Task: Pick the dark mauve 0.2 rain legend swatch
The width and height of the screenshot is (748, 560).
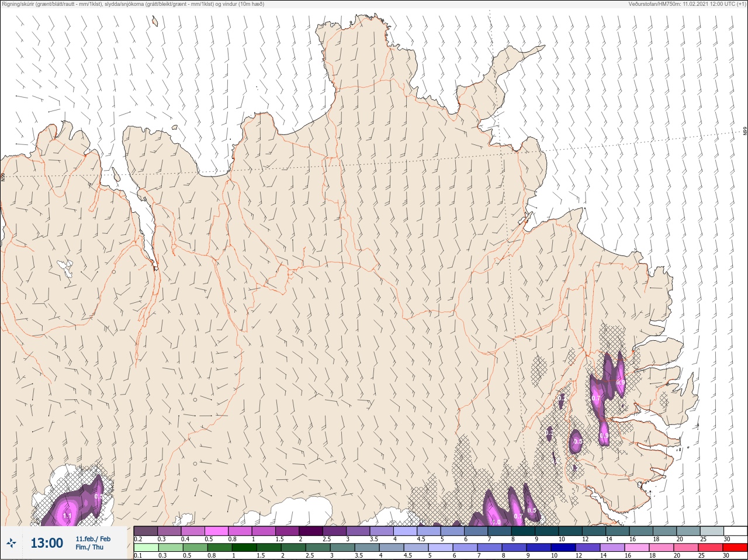Action: pyautogui.click(x=146, y=531)
